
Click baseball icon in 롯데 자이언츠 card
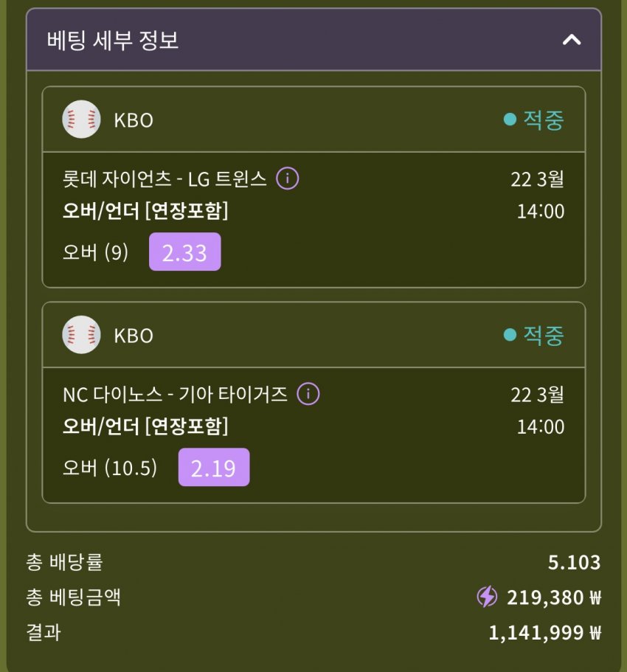(x=81, y=119)
